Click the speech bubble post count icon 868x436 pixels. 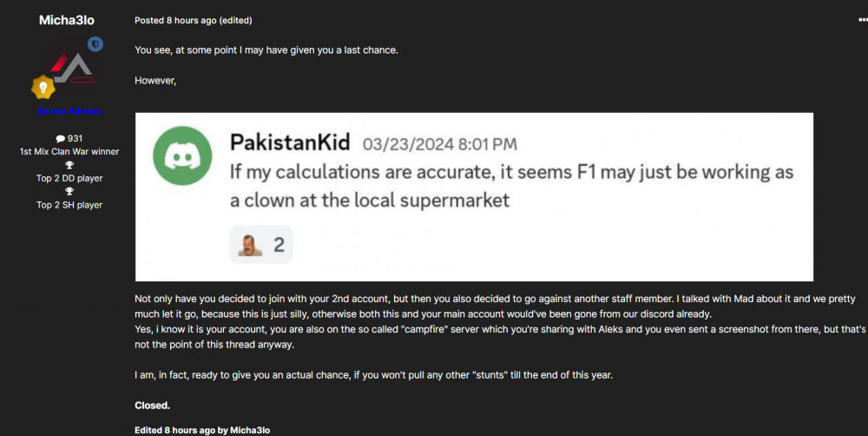(x=60, y=139)
